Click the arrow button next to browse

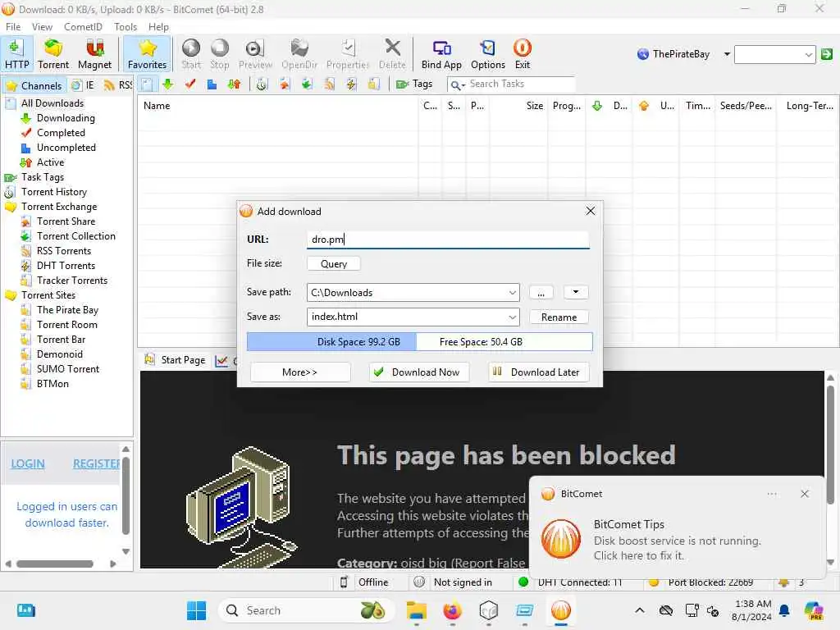click(576, 293)
